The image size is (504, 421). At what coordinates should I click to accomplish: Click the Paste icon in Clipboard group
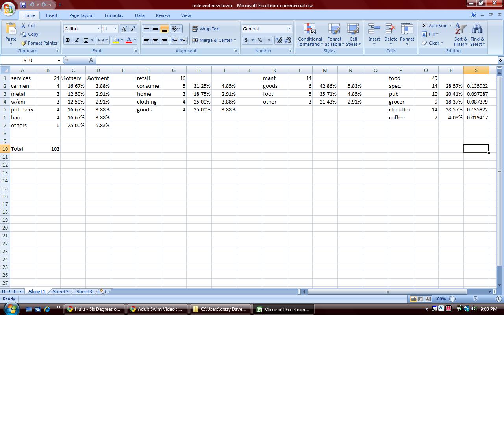click(11, 30)
